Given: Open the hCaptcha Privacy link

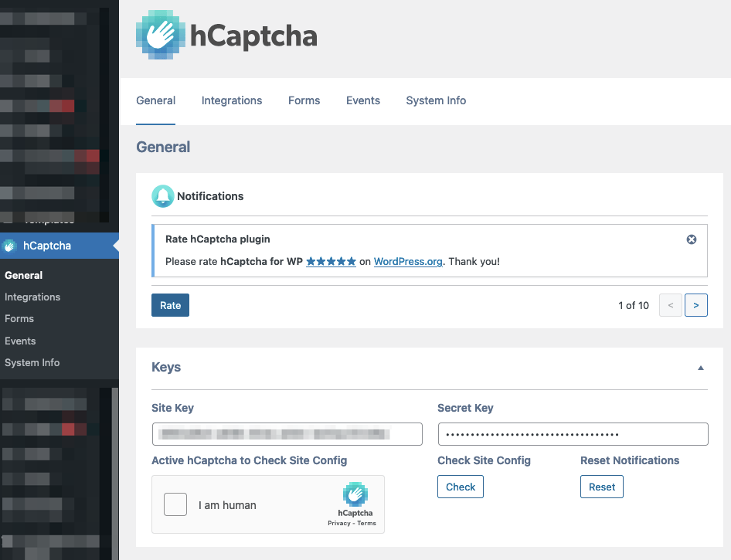Looking at the screenshot, I should tap(339, 523).
